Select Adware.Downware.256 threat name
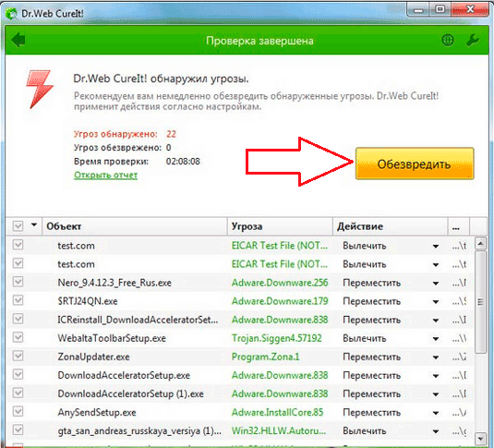Image resolution: width=494 pixels, height=448 pixels. [x=280, y=283]
